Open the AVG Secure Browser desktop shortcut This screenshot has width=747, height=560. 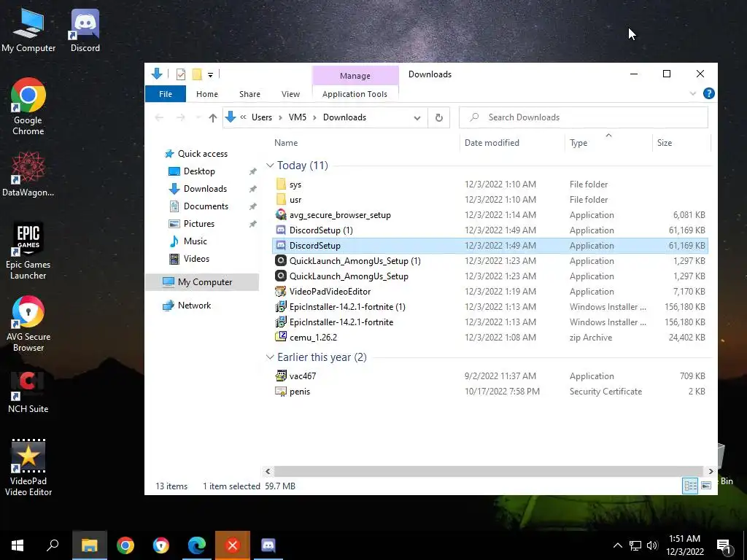pyautogui.click(x=28, y=324)
